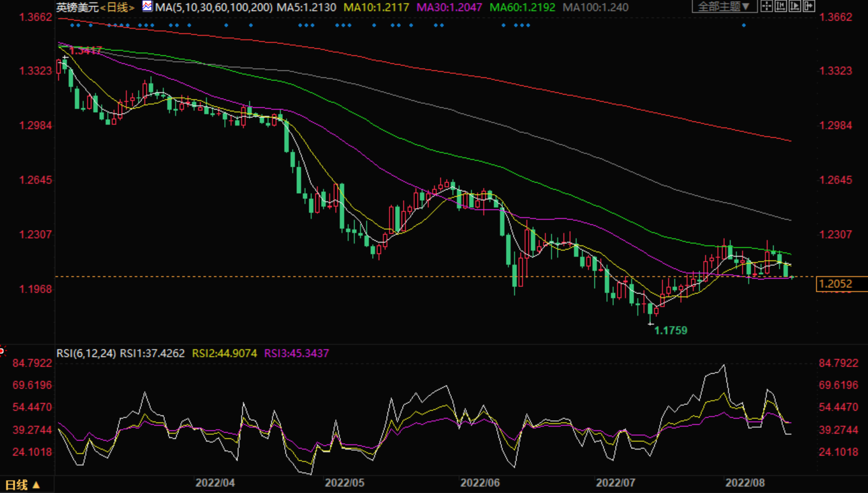
Task: Click the high price label 1.3417
Action: click(86, 51)
